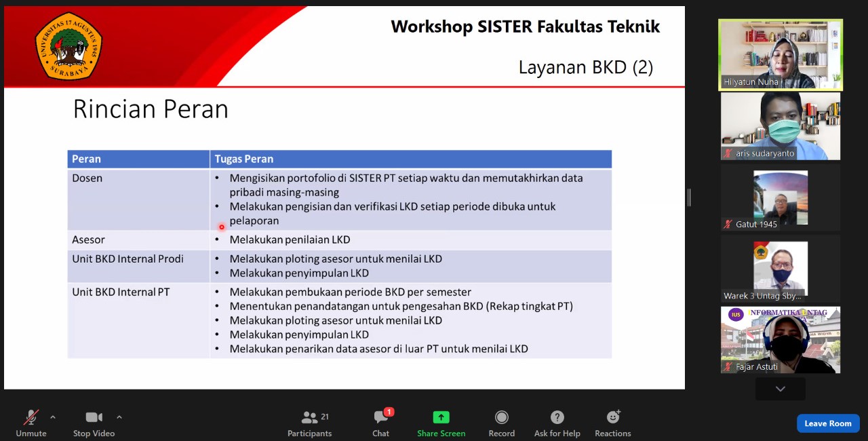
Task: Select aris sudaryanto's video thumbnail
Action: 780,126
